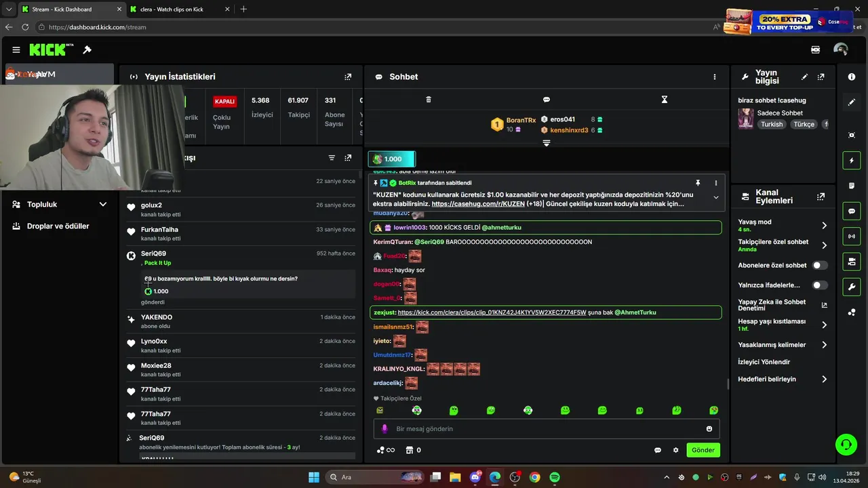
Task: Click İzleyici Yönlendir option
Action: coord(764,362)
